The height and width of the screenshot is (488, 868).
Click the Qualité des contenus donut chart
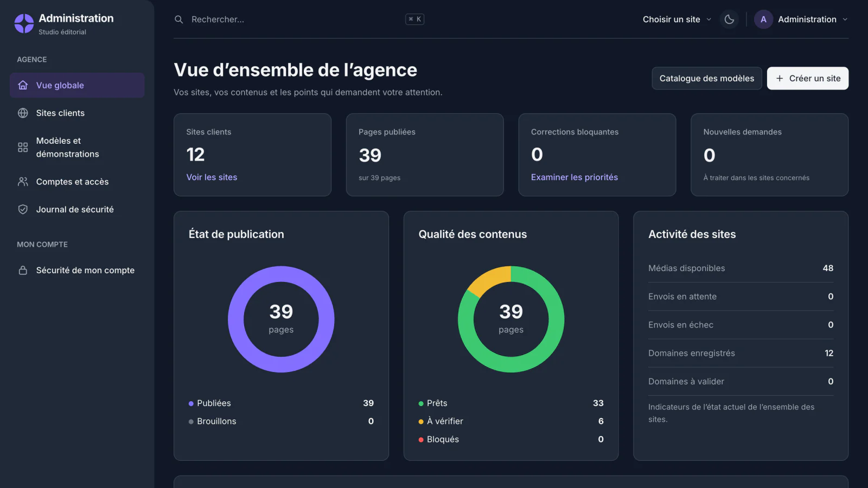click(511, 319)
